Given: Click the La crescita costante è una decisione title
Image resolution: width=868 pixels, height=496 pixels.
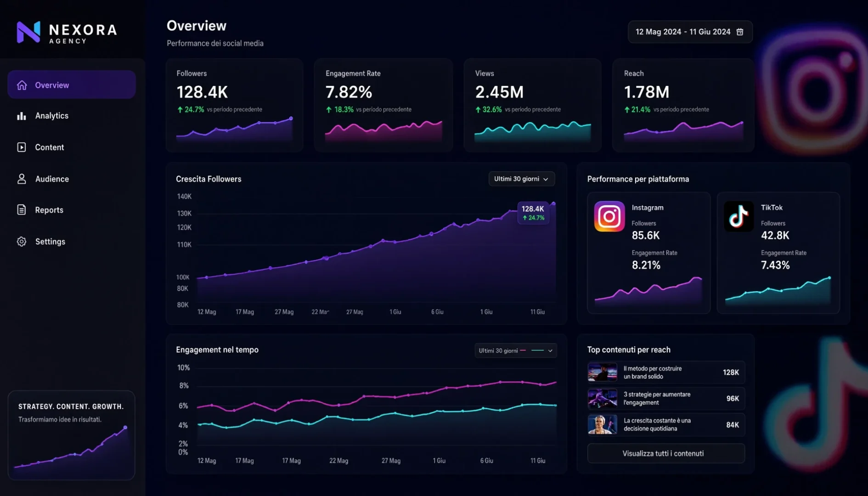Looking at the screenshot, I should (x=657, y=425).
